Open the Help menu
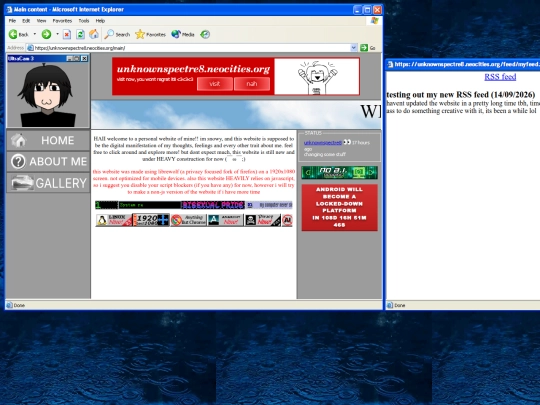 [x=100, y=21]
